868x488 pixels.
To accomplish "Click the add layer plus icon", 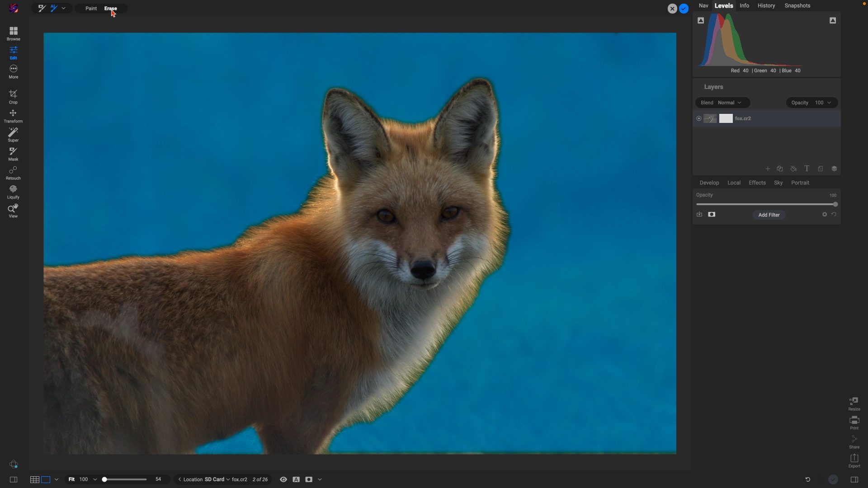I will pos(767,169).
